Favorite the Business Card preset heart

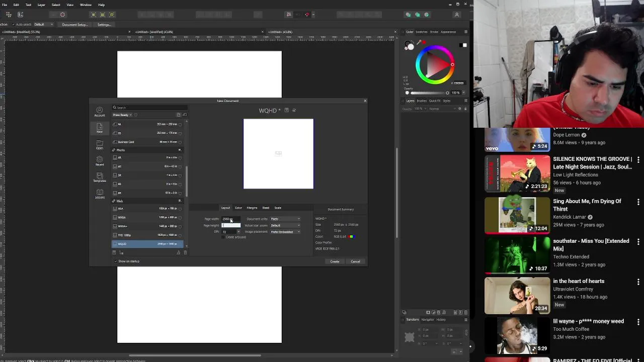click(x=180, y=142)
